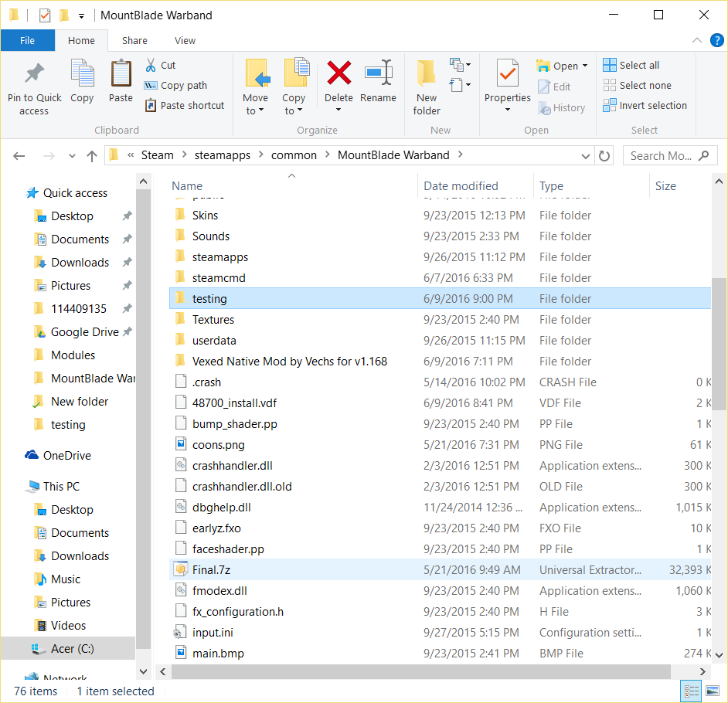The height and width of the screenshot is (703, 728).
Task: Click the new folder icon in title bar
Action: [64, 15]
